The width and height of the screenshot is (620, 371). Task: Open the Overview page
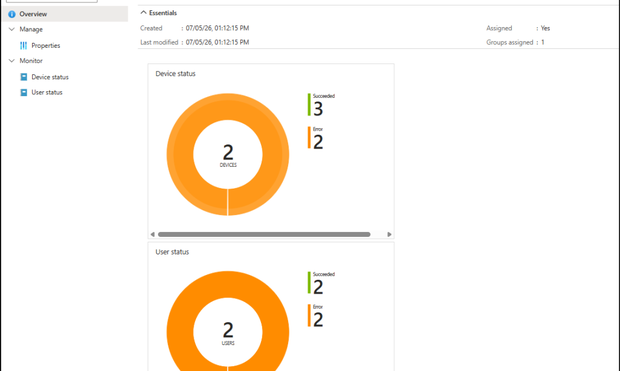[65, 14]
